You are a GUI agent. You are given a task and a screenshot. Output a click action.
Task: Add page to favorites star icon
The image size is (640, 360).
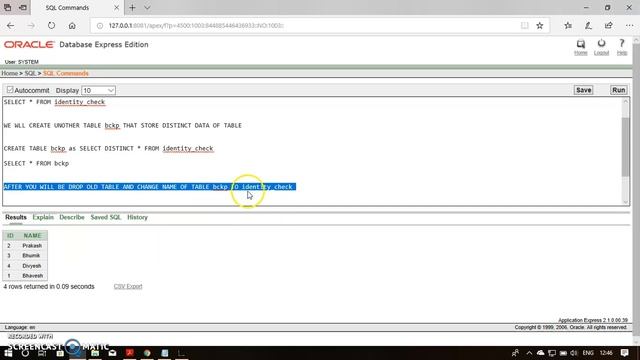coord(540,25)
